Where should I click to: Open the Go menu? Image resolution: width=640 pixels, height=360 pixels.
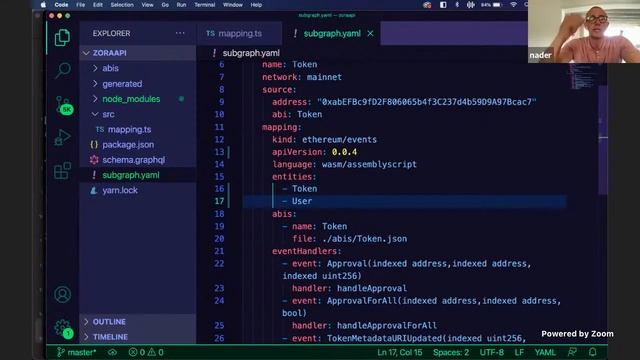(x=165, y=5)
